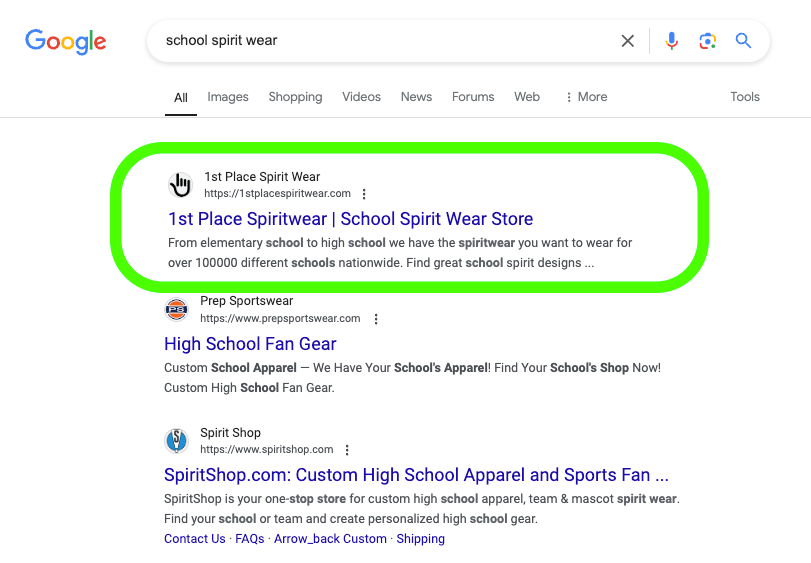811x563 pixels.
Task: Open the High School Fan Gear link
Action: pos(250,344)
